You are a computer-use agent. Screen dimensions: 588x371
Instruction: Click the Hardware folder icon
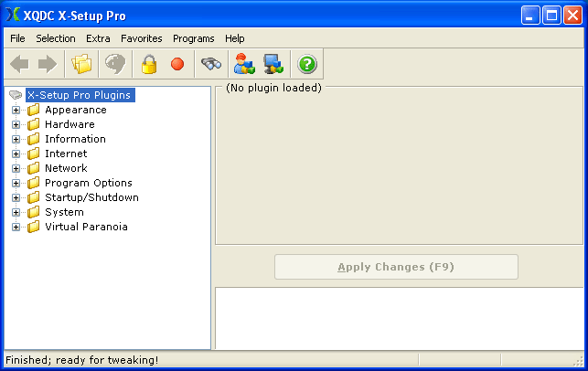click(x=33, y=124)
